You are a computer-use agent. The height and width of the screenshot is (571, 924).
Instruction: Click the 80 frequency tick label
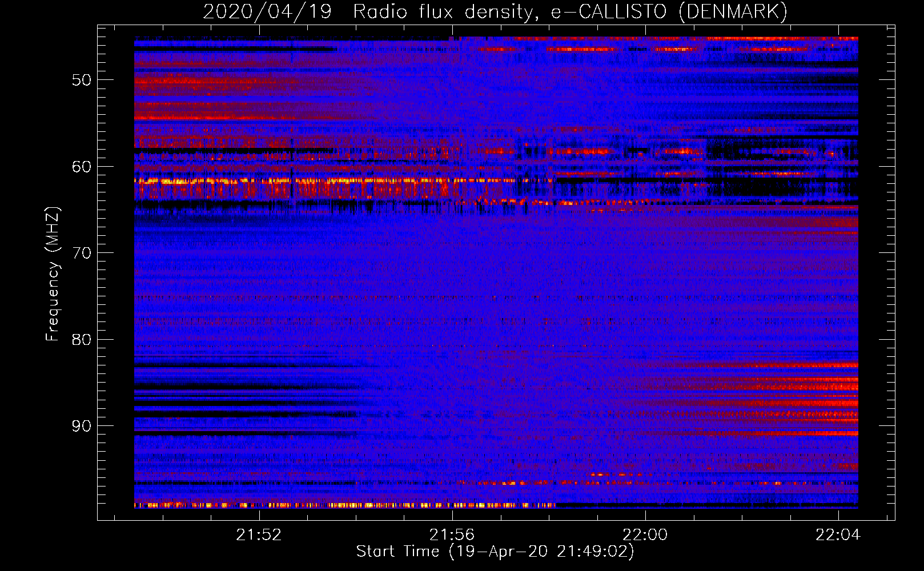click(81, 340)
